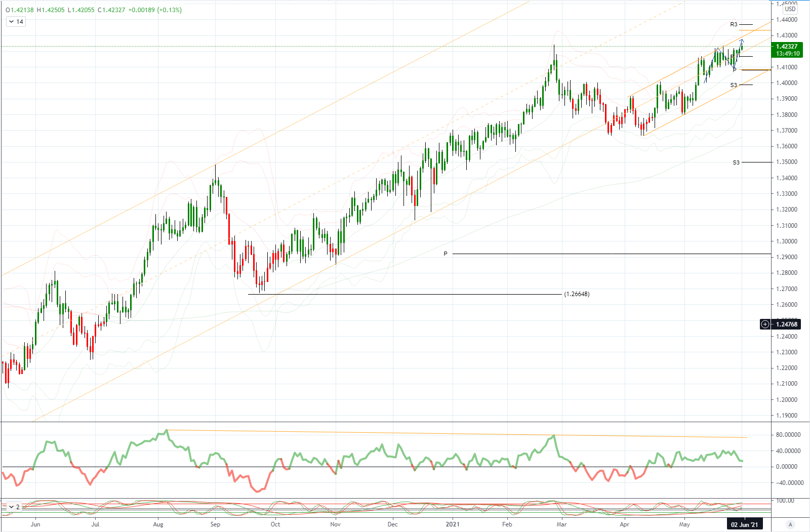Click the Feb label on the time axis

tap(507, 524)
